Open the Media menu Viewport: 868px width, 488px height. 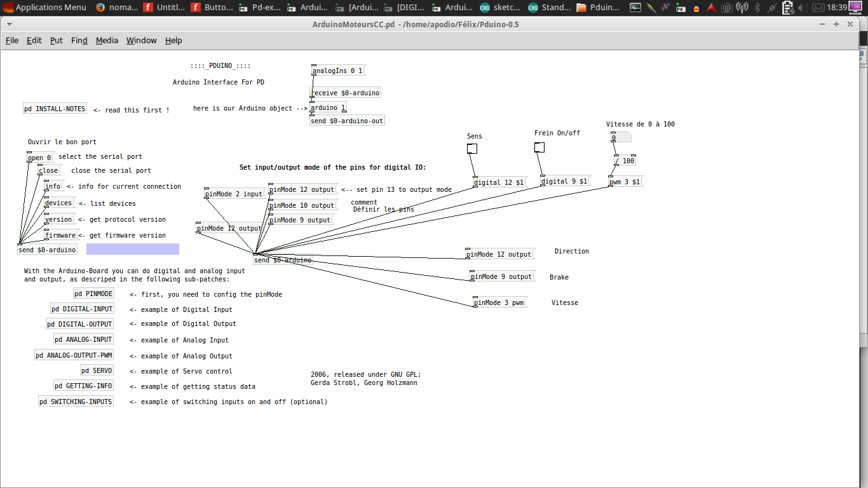pos(107,40)
